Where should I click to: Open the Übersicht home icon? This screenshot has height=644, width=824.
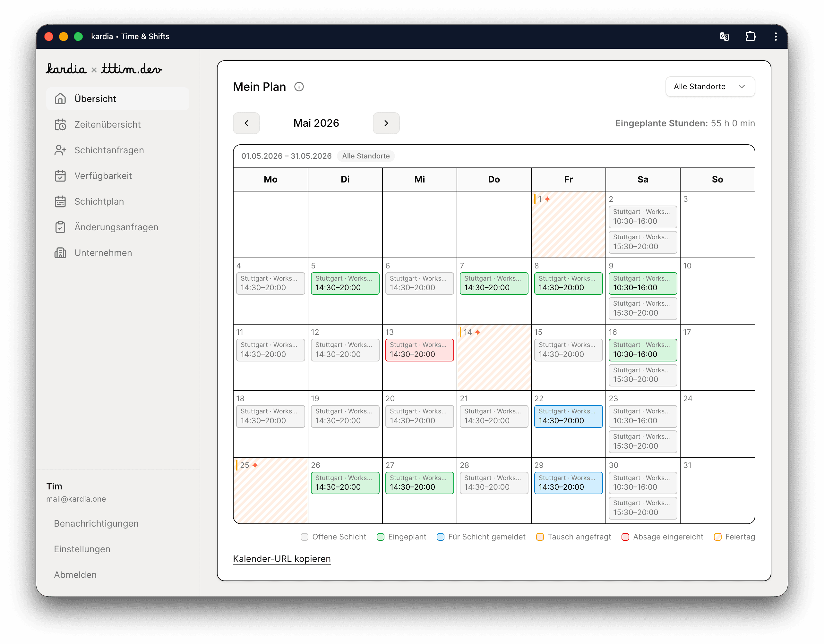pyautogui.click(x=60, y=99)
